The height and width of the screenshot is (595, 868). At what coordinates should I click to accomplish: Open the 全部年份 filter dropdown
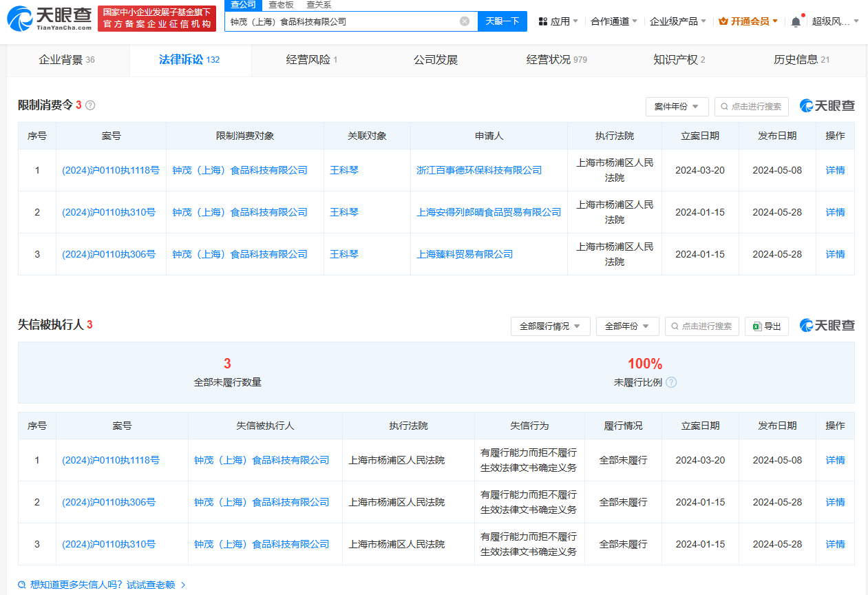point(627,326)
